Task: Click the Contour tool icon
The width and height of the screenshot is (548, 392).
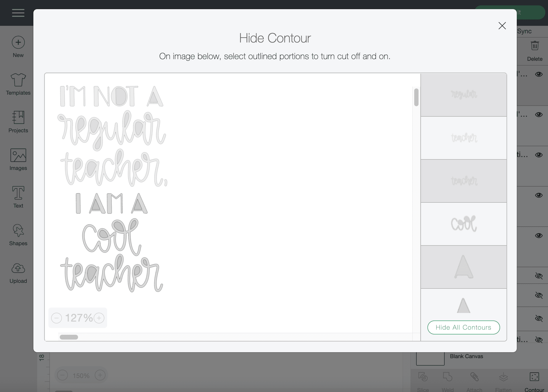Action: pos(534,377)
